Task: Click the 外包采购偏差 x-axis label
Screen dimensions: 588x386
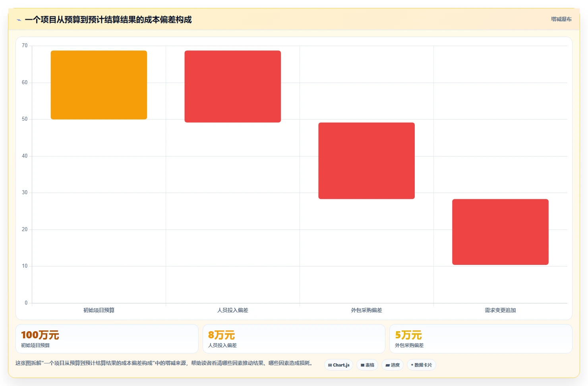Action: point(367,310)
